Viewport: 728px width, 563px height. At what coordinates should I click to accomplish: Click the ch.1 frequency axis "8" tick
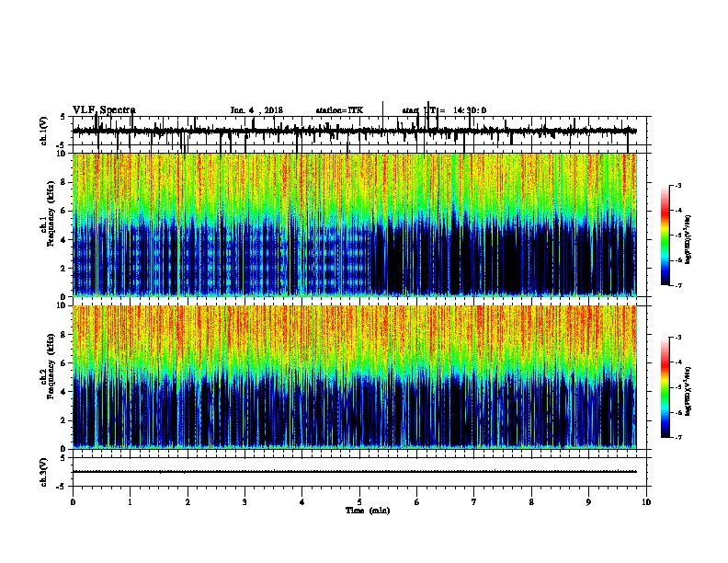[x=64, y=182]
